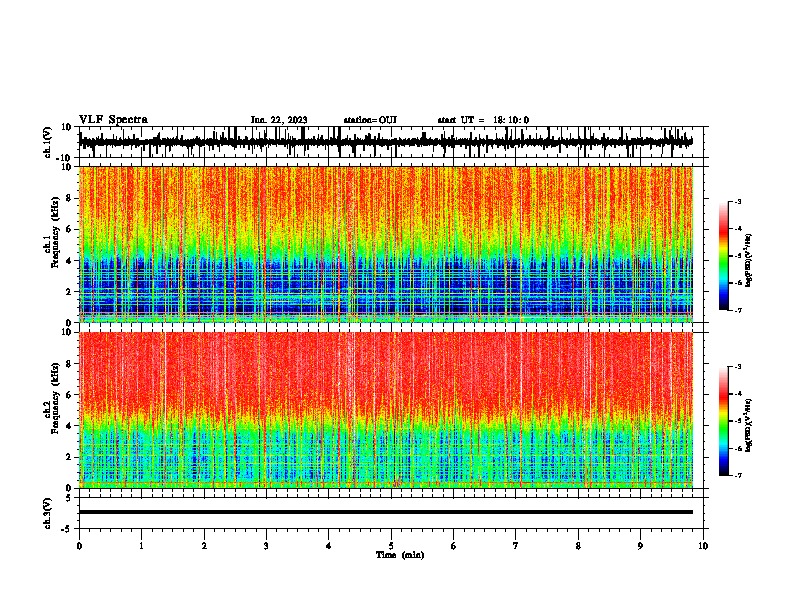
Task: Click the 'ch.3(V)' axis label
Action: click(x=48, y=513)
